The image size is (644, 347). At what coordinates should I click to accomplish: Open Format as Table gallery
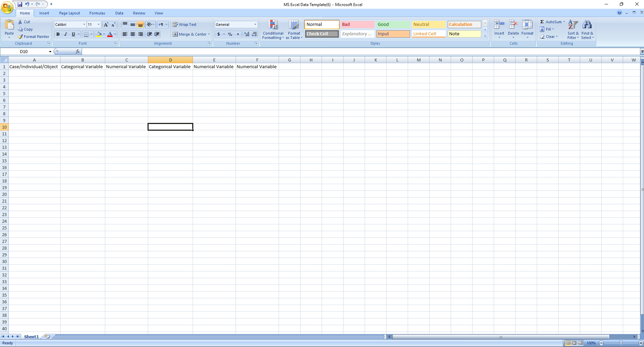(294, 30)
